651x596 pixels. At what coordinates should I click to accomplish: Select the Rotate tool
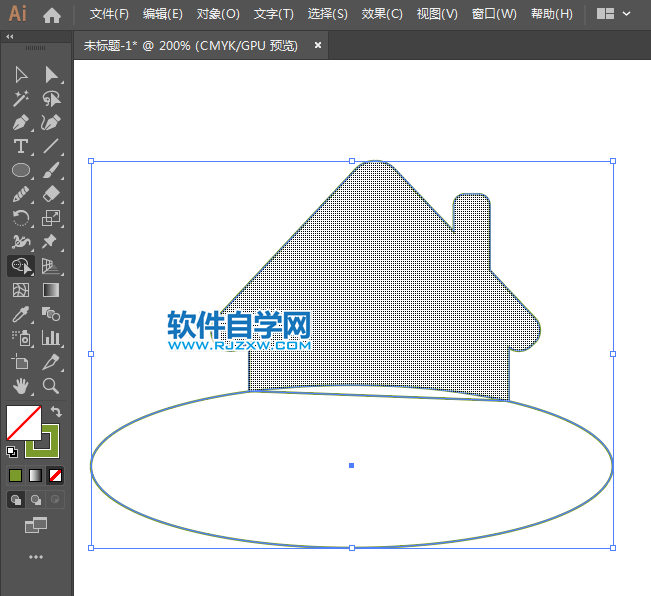(21, 218)
